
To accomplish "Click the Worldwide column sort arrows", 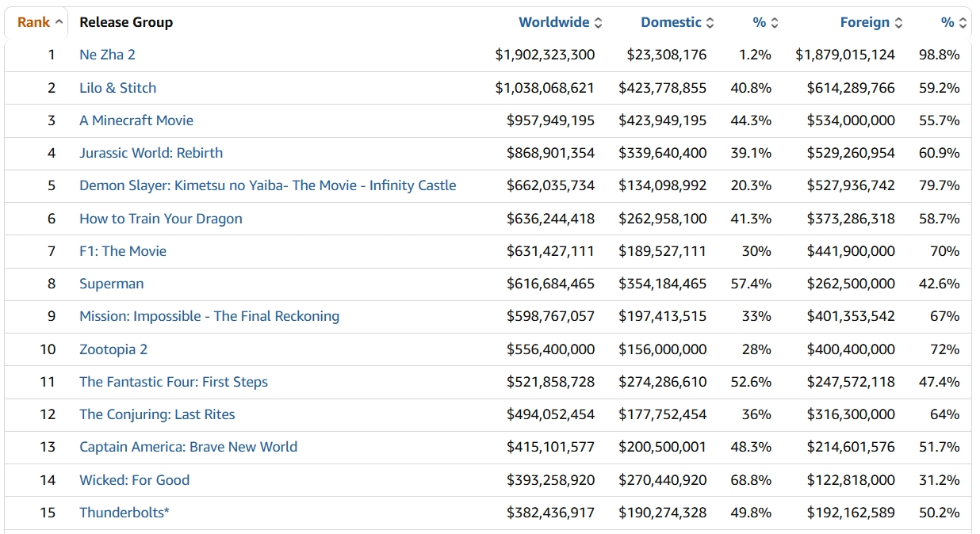I will [x=598, y=23].
